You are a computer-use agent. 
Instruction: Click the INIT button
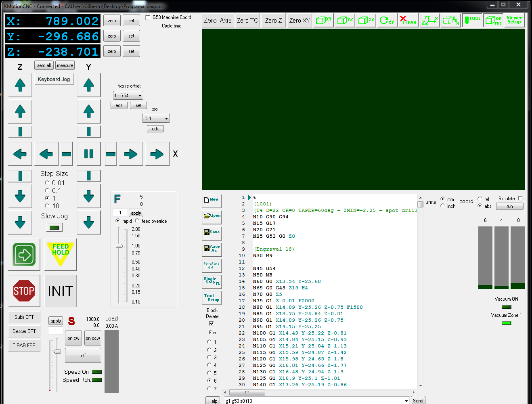(x=61, y=291)
